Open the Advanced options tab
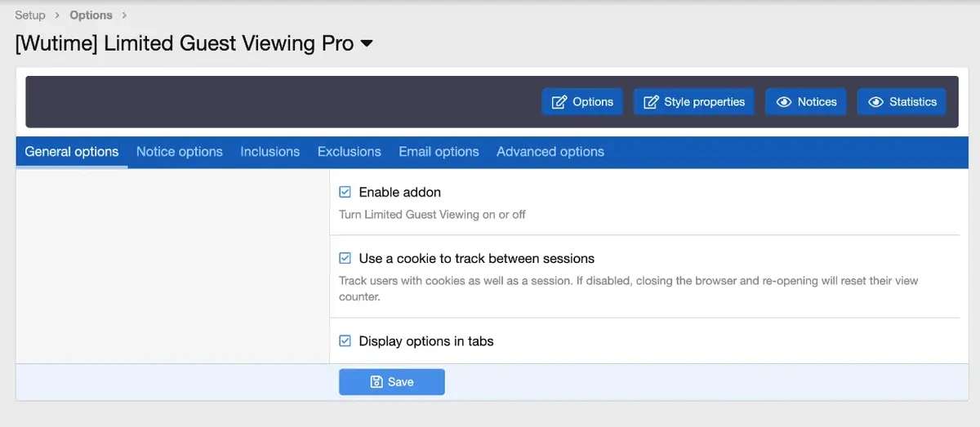This screenshot has height=427, width=980. click(550, 152)
